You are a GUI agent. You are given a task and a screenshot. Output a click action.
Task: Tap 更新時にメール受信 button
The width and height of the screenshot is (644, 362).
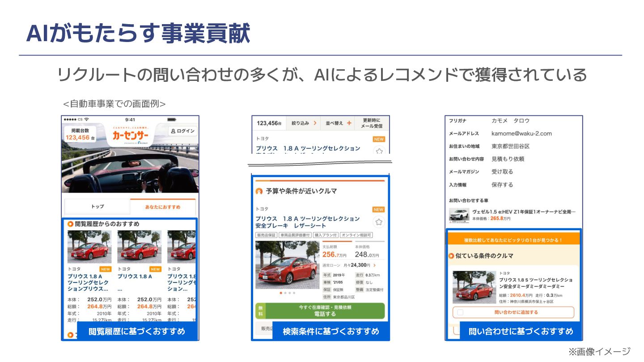click(x=372, y=123)
